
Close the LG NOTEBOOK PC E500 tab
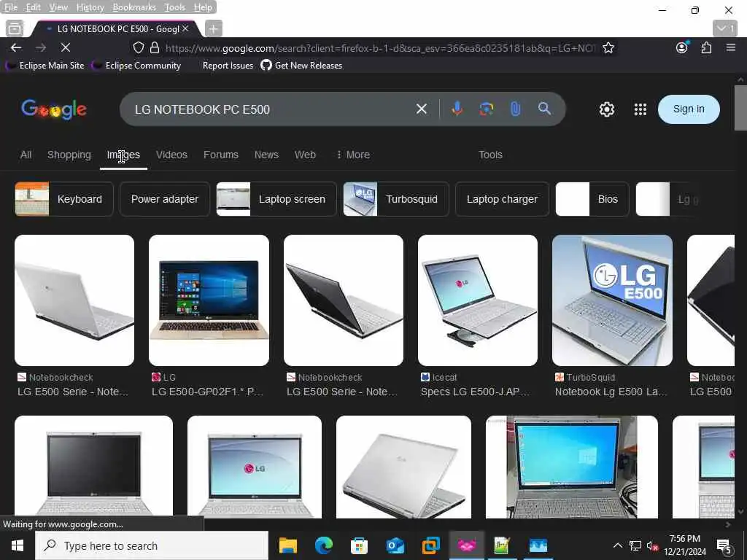pyautogui.click(x=185, y=28)
